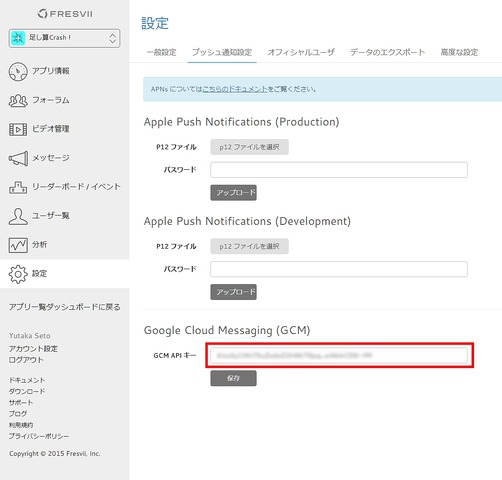Focus the GCM API キー input field
The width and height of the screenshot is (502, 480).
pos(339,355)
